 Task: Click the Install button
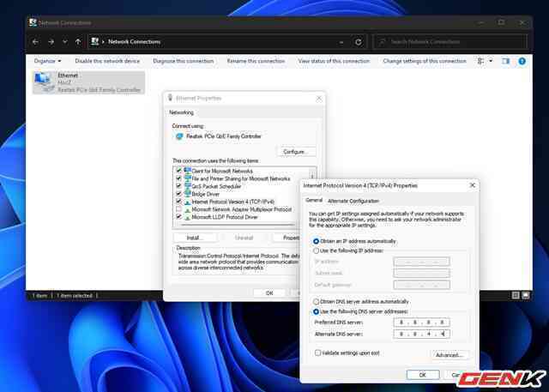[195, 238]
